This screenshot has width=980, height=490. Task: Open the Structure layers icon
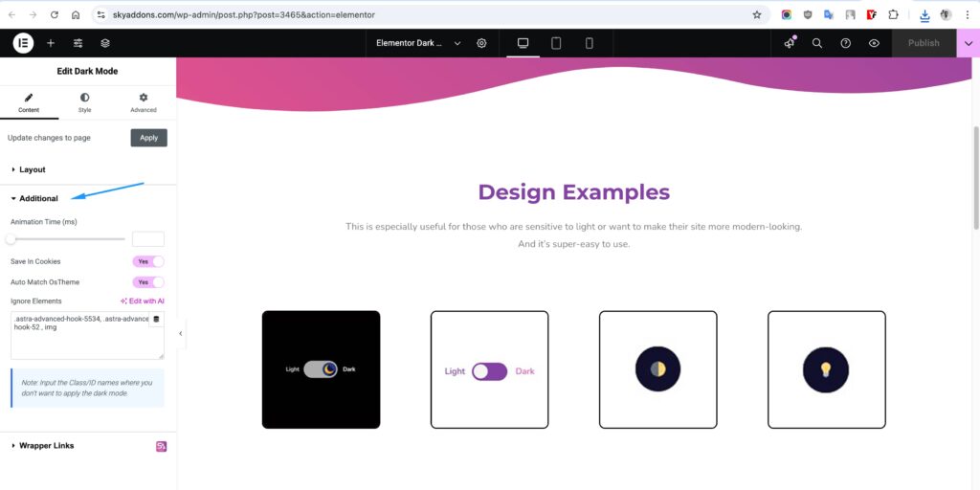105,43
